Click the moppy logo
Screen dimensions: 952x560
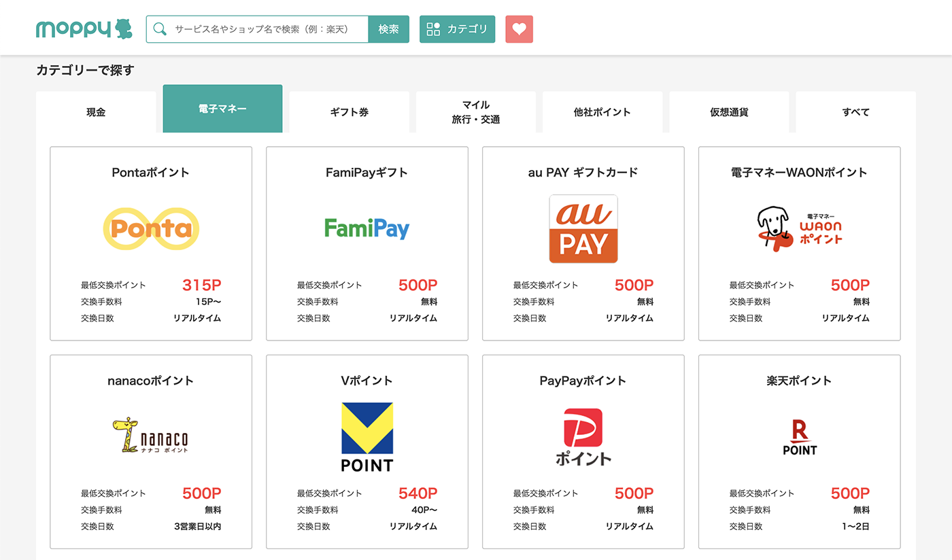point(84,29)
